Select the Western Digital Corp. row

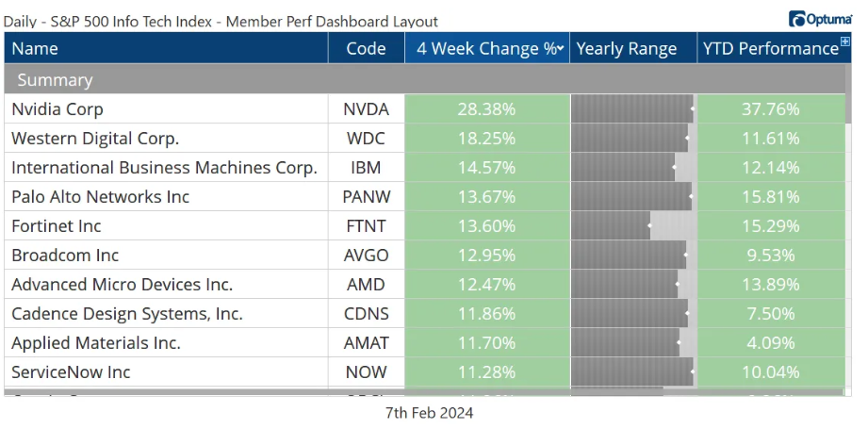coord(95,139)
